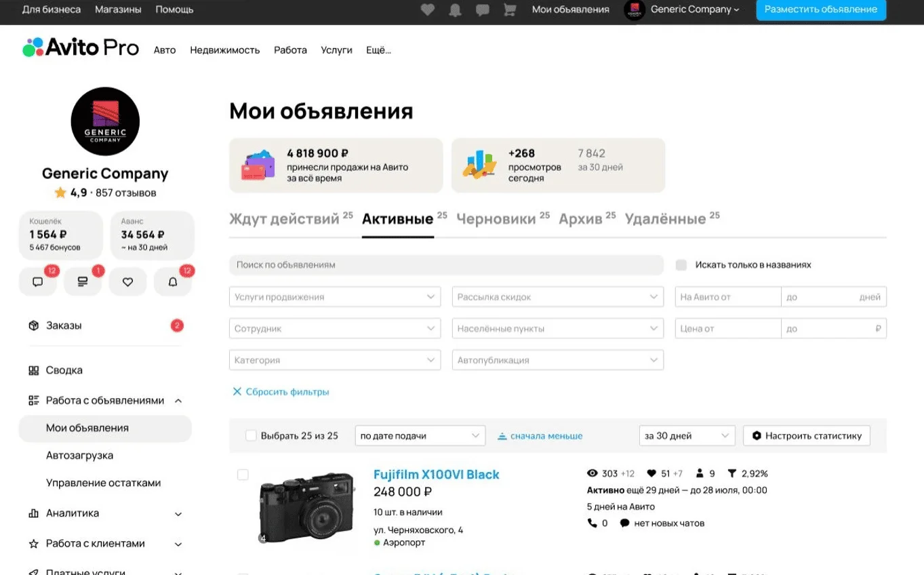This screenshot has height=575, width=924.
Task: Open the shopping cart icon
Action: click(510, 9)
